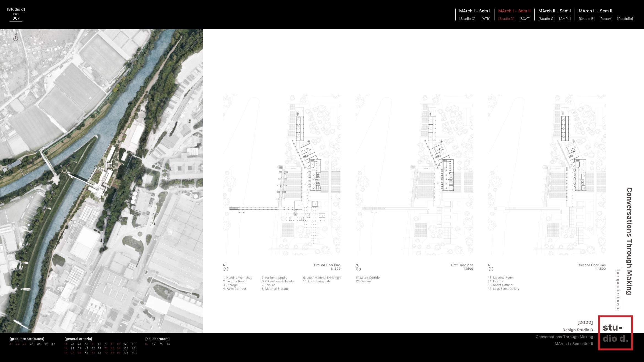Click the page number 007
The image size is (644, 362).
[16, 18]
